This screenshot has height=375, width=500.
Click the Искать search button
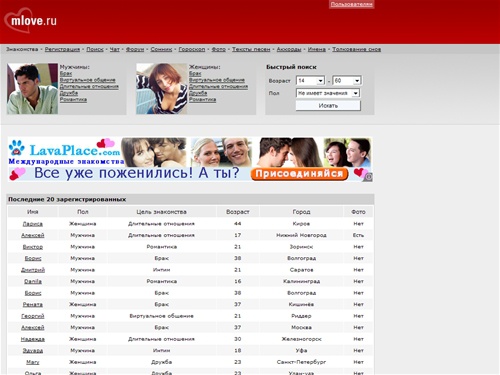pos(328,106)
